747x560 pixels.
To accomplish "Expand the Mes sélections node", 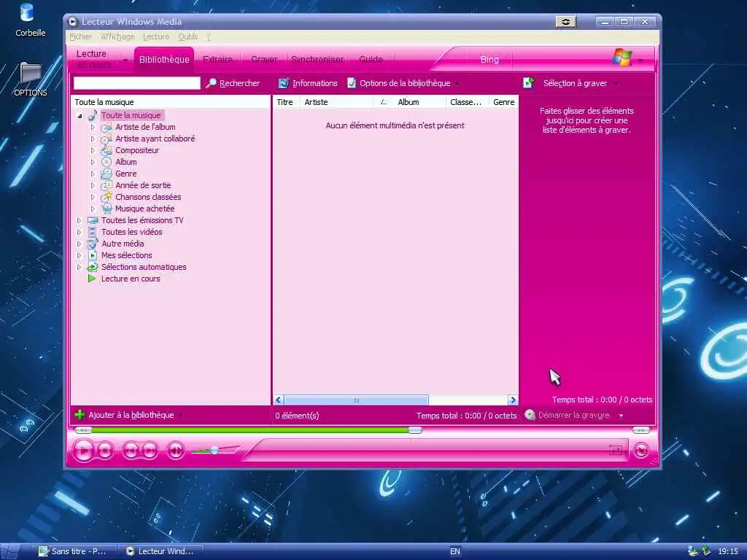I will click(x=79, y=256).
